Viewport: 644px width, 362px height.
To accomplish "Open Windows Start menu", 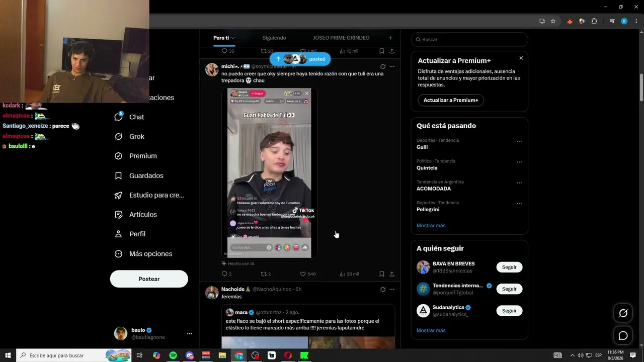I will coord(8,355).
